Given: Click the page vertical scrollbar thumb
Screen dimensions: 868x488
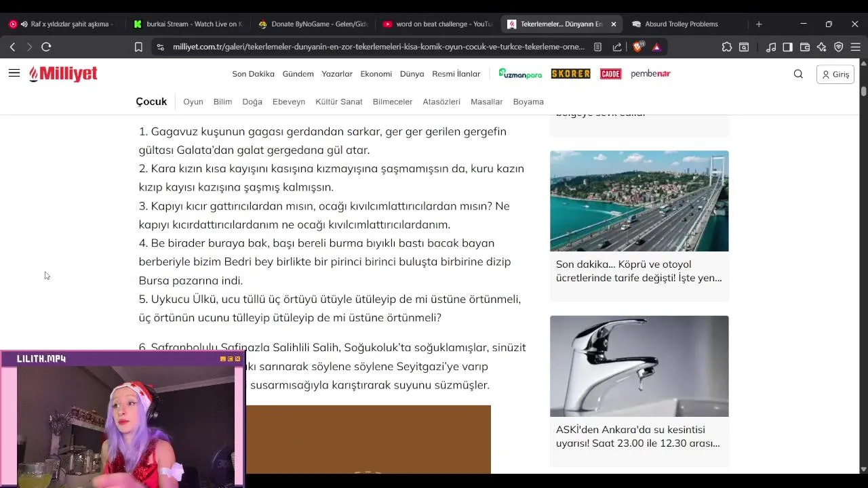Looking at the screenshot, I should [863, 91].
